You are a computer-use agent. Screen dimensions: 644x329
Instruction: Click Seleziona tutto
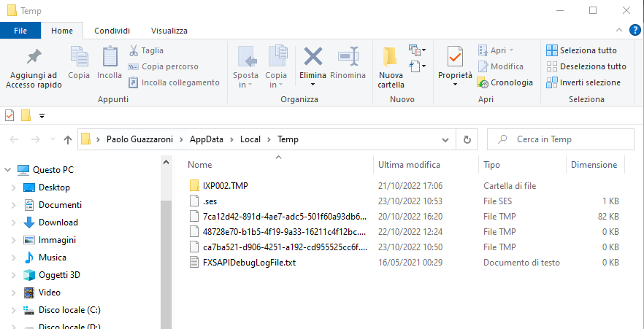[x=581, y=50]
